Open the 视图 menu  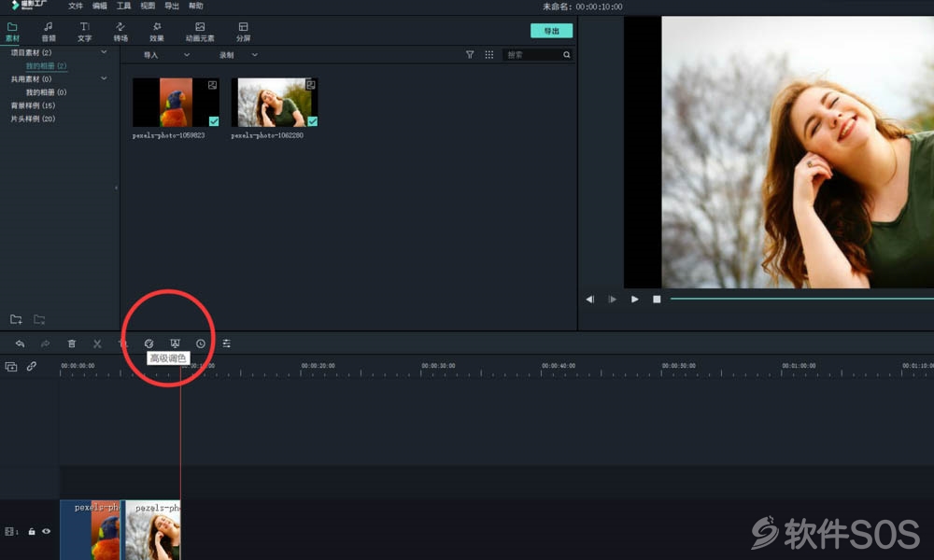tap(148, 6)
